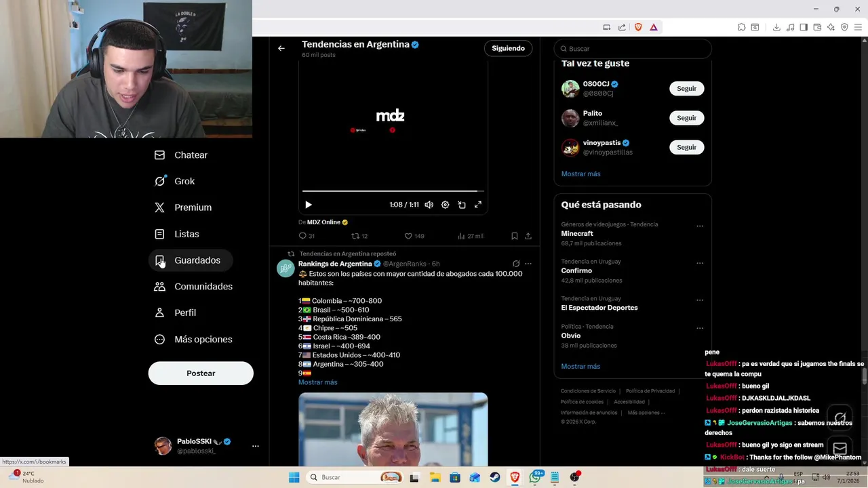
Task: Open WhatsApp taskbar icon with 99+ badge
Action: tap(535, 477)
